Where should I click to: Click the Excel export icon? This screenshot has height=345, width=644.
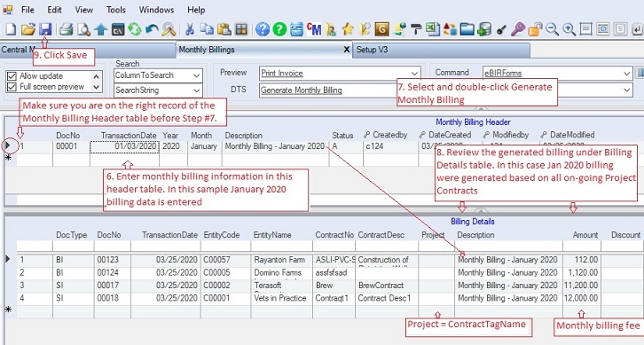(432, 29)
